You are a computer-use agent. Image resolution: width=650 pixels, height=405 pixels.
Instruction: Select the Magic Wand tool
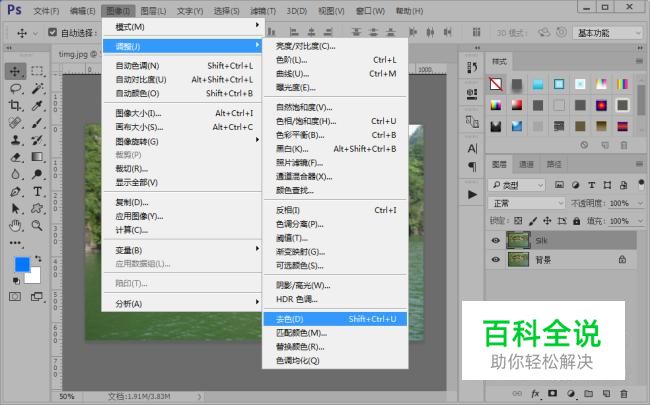(37, 88)
